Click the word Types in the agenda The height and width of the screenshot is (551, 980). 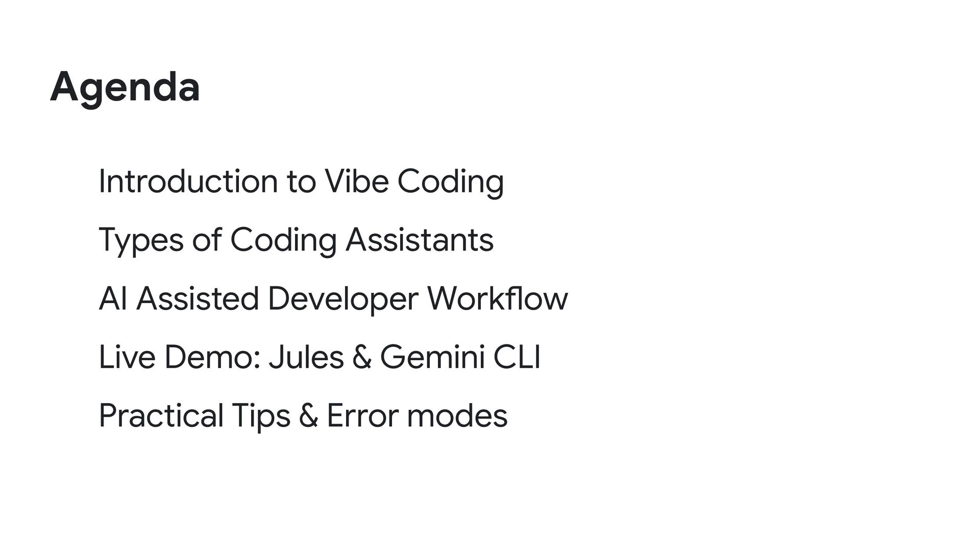(141, 241)
